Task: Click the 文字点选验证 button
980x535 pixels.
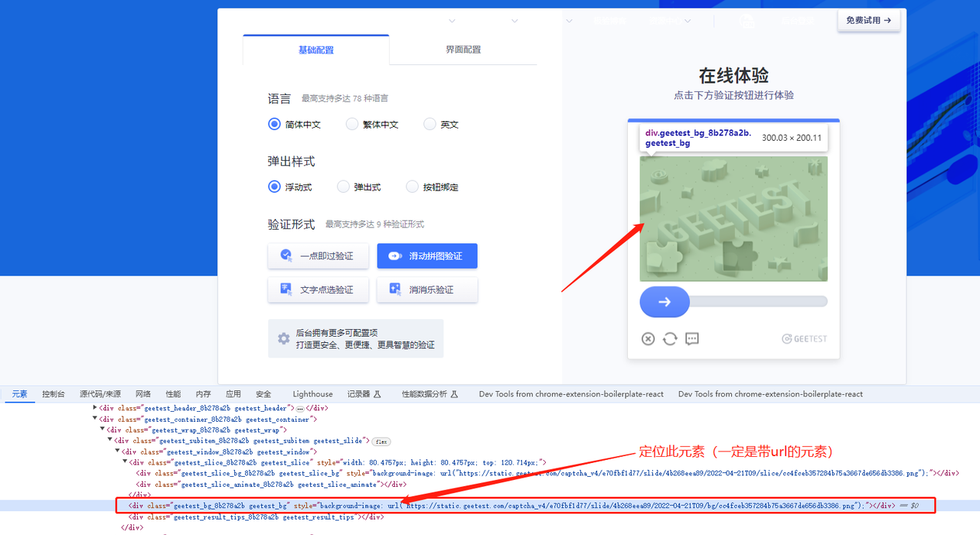Action: pyautogui.click(x=318, y=289)
